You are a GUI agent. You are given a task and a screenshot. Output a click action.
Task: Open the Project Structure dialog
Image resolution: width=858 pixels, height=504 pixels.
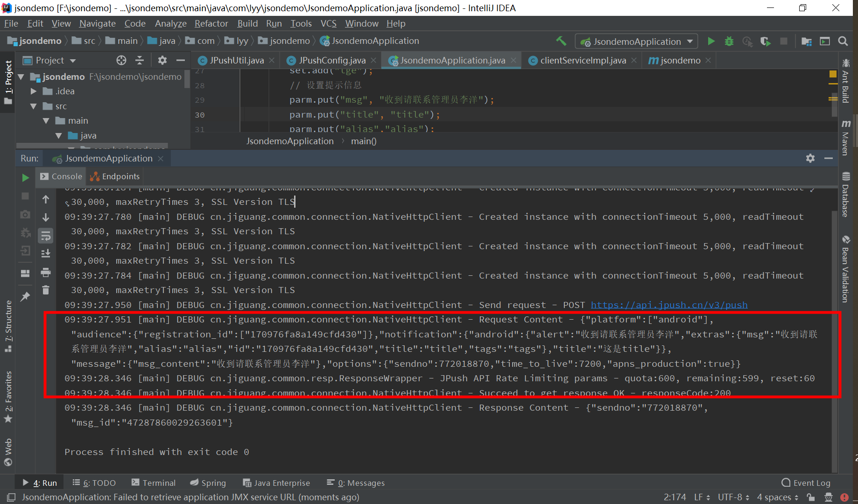coord(806,41)
